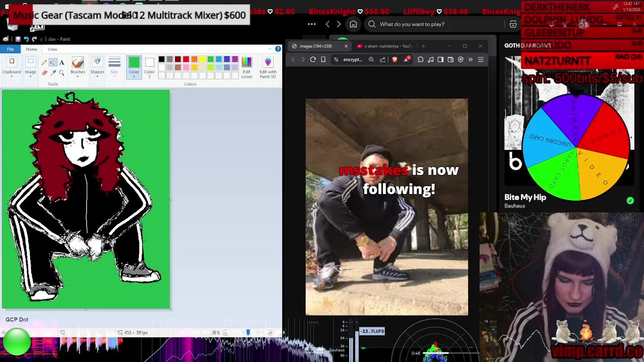Open Brave extensions puzzle icon
Screen dimensions: 644x362
421,60
